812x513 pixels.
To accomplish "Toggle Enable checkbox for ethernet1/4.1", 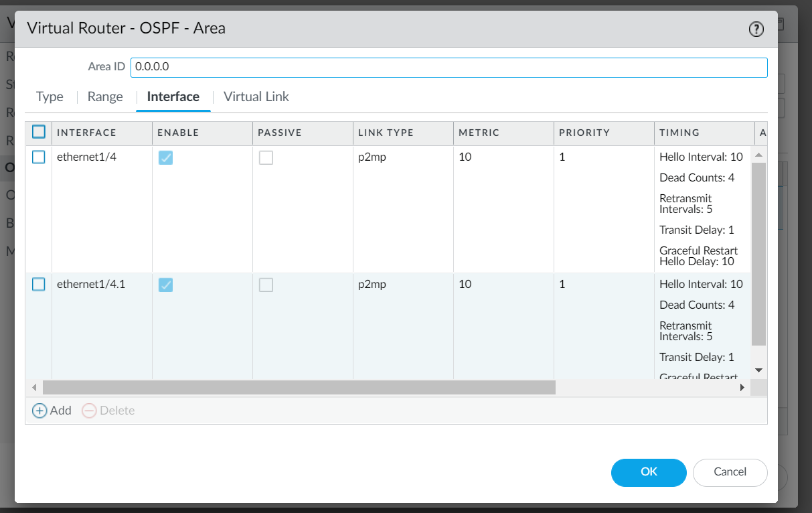I will (165, 285).
